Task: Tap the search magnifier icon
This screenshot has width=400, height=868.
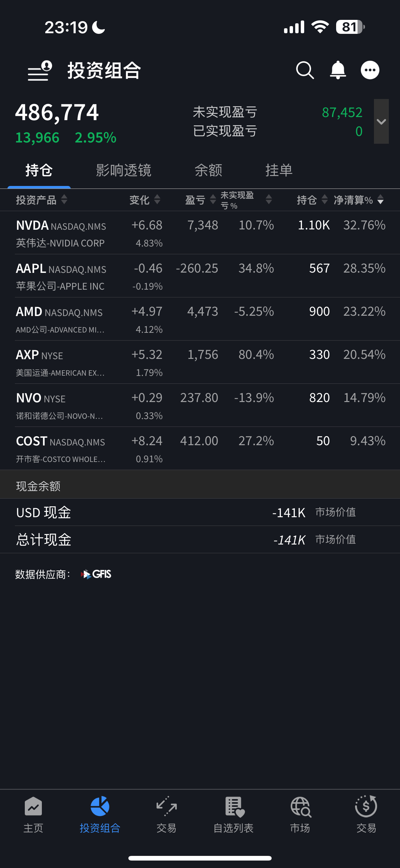Action: [305, 70]
